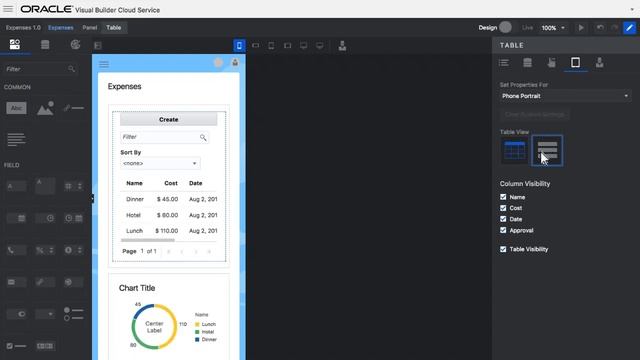Uncheck the Cost column visibility checkbox
Screen dimensions: 640x360
[503, 208]
